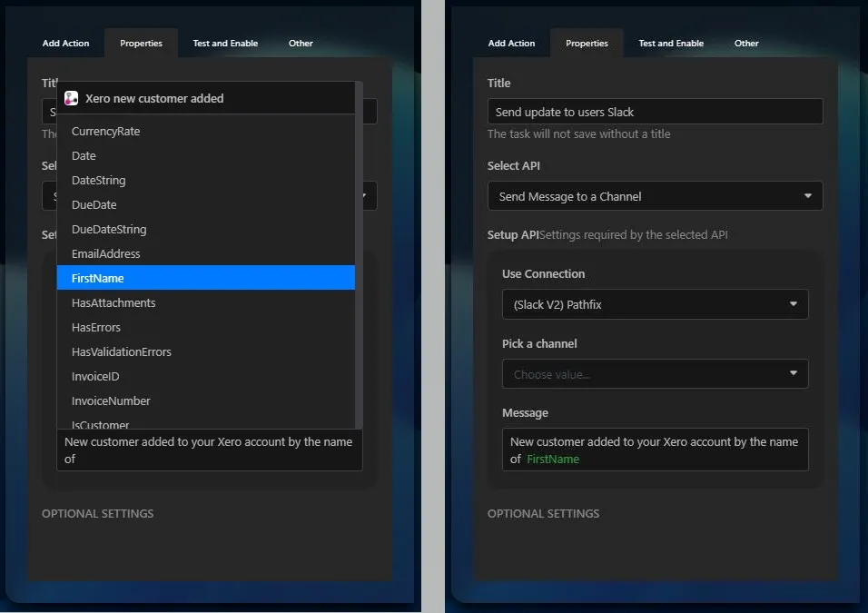The width and height of the screenshot is (868, 613).
Task: Switch to Properties tab in the left panel
Action: [141, 44]
